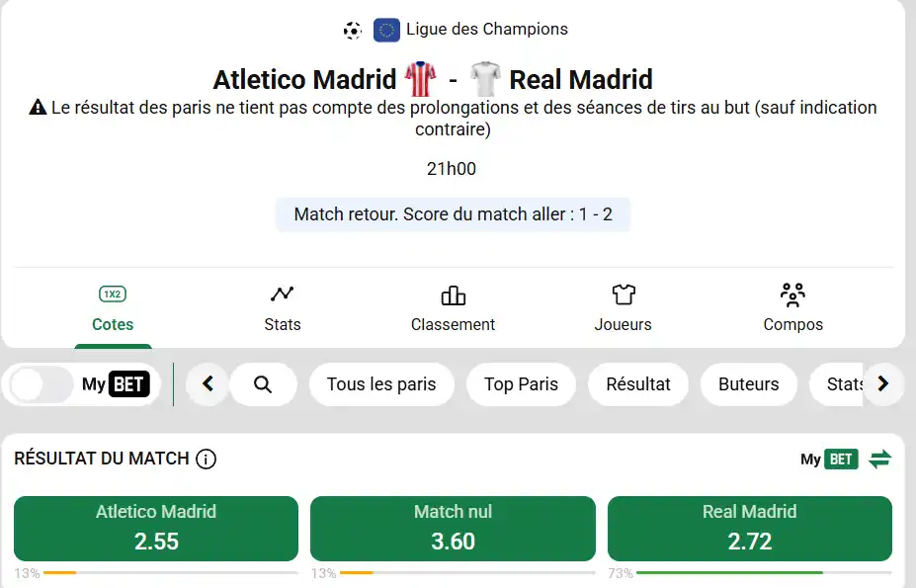
Task: Click the Real Madrid 73% progress bar
Action: tap(763, 573)
